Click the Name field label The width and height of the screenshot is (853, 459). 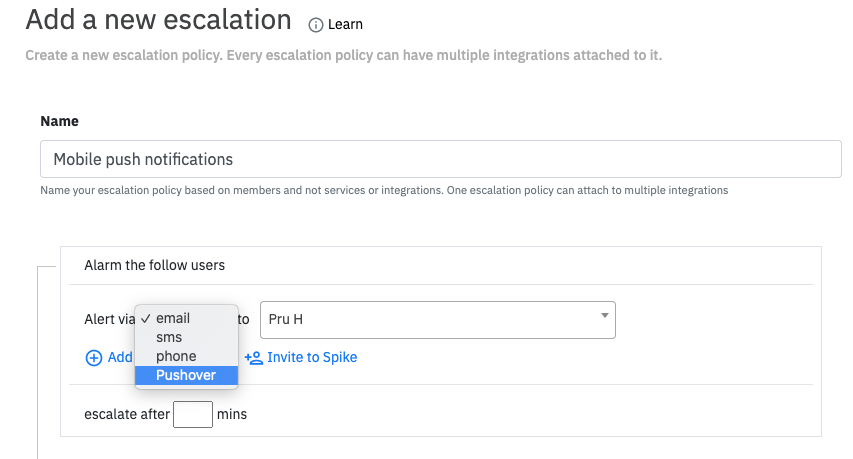tap(59, 121)
